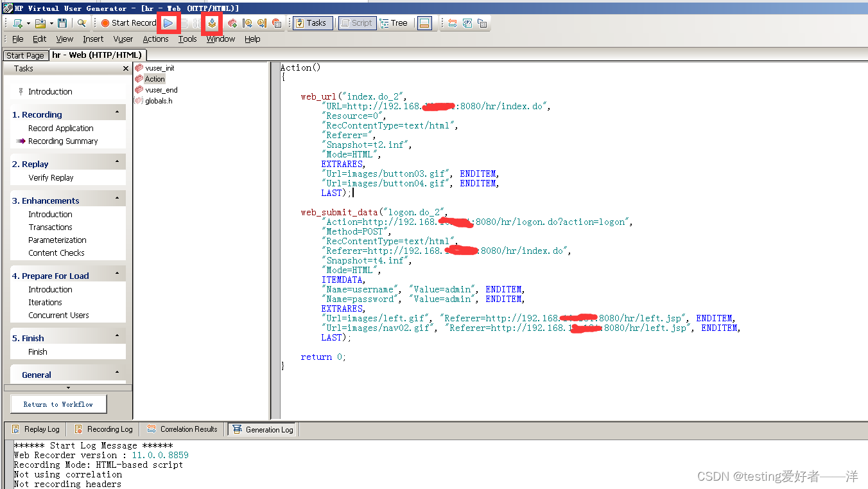Select vuser_end in script tree
The height and width of the screenshot is (489, 868).
tap(161, 91)
